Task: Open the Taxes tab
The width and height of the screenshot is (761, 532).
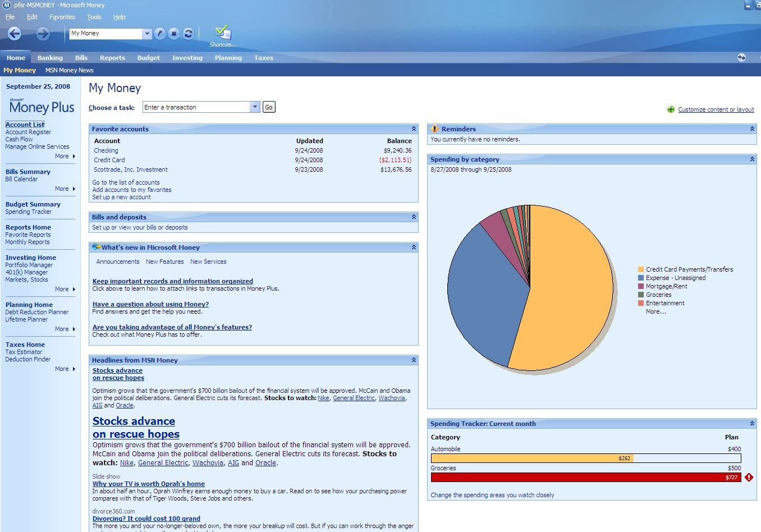Action: tap(264, 58)
